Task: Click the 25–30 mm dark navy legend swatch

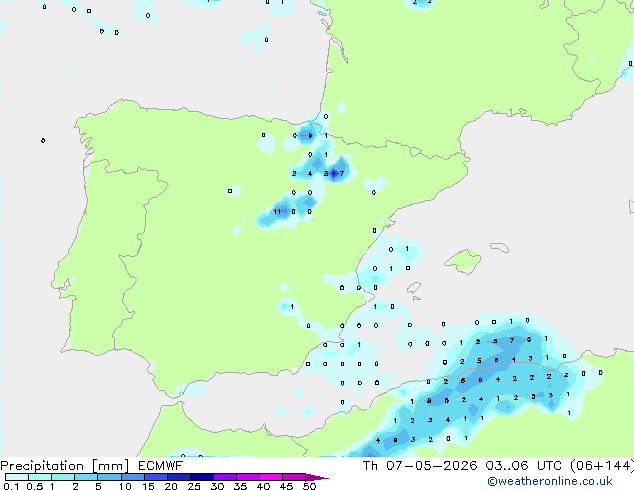Action: 202,477
